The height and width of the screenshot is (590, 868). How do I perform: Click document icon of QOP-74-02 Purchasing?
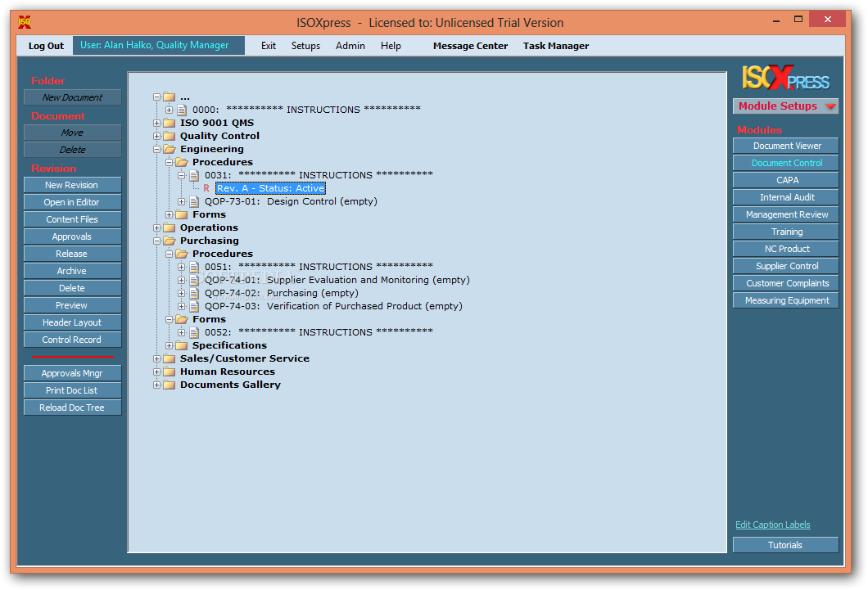point(194,293)
